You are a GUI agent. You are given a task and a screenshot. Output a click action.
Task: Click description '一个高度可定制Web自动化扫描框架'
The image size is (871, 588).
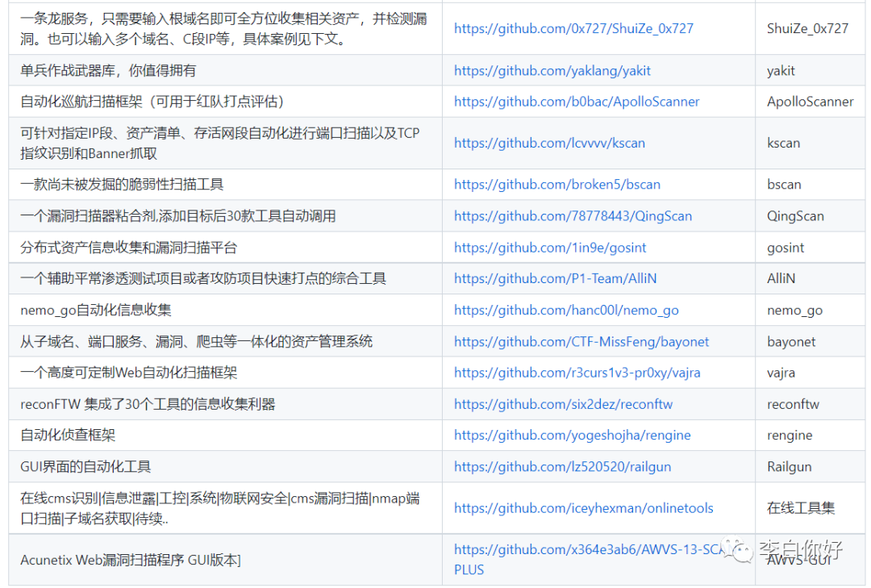pos(129,373)
